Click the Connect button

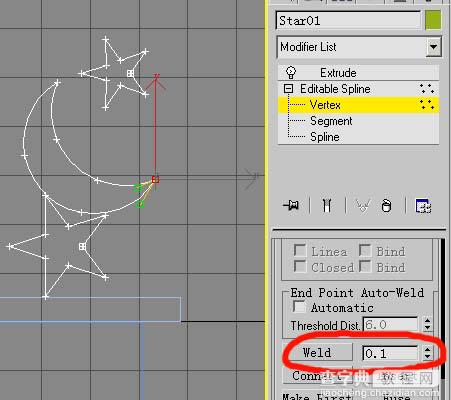pyautogui.click(x=317, y=376)
